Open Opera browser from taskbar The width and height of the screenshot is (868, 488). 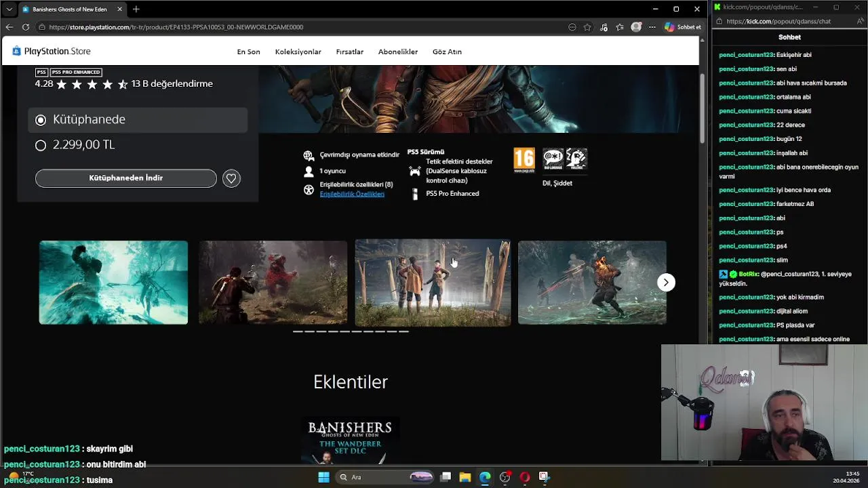[524, 477]
